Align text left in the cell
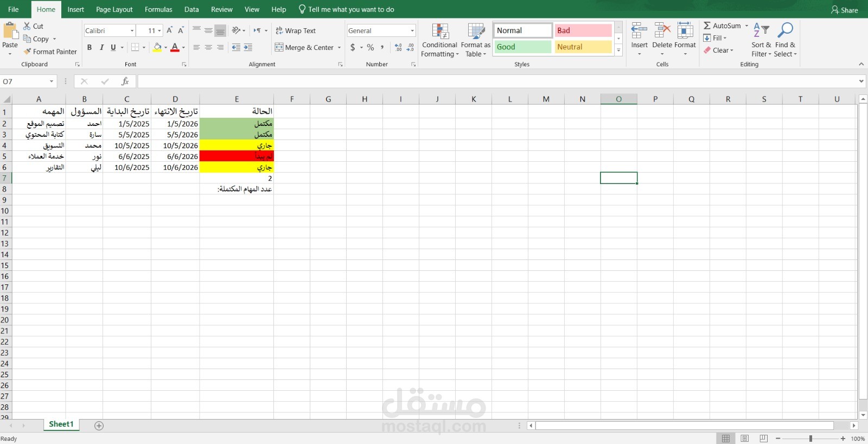Image resolution: width=868 pixels, height=444 pixels. click(196, 47)
